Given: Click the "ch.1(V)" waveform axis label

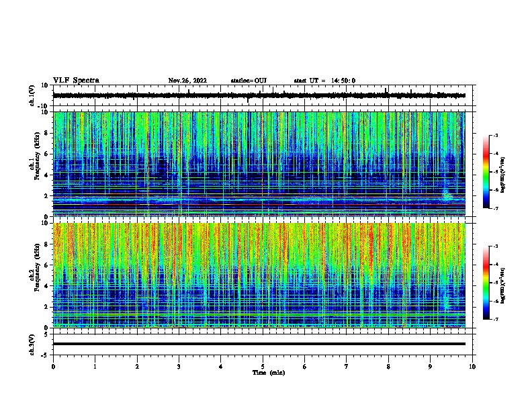Looking at the screenshot, I should pos(32,95).
